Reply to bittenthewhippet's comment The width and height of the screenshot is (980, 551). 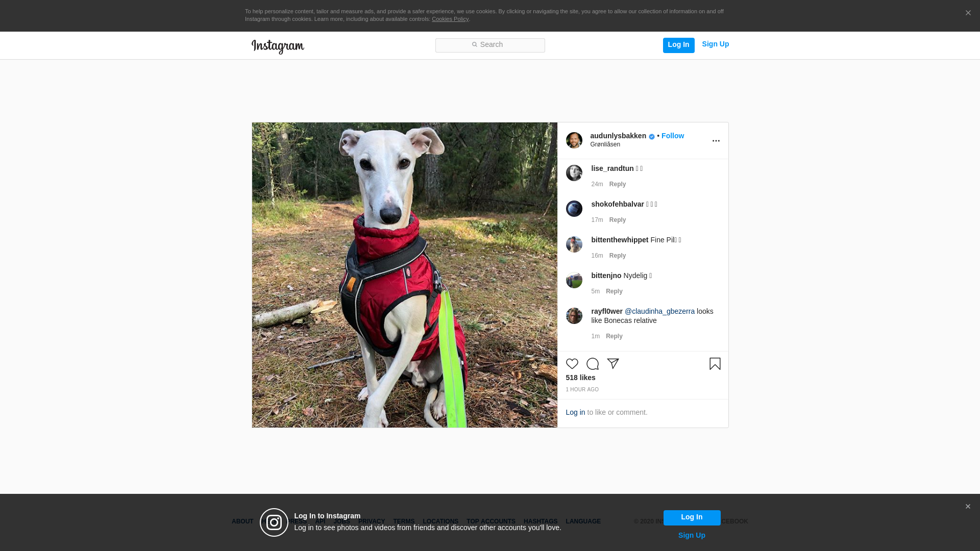point(618,256)
